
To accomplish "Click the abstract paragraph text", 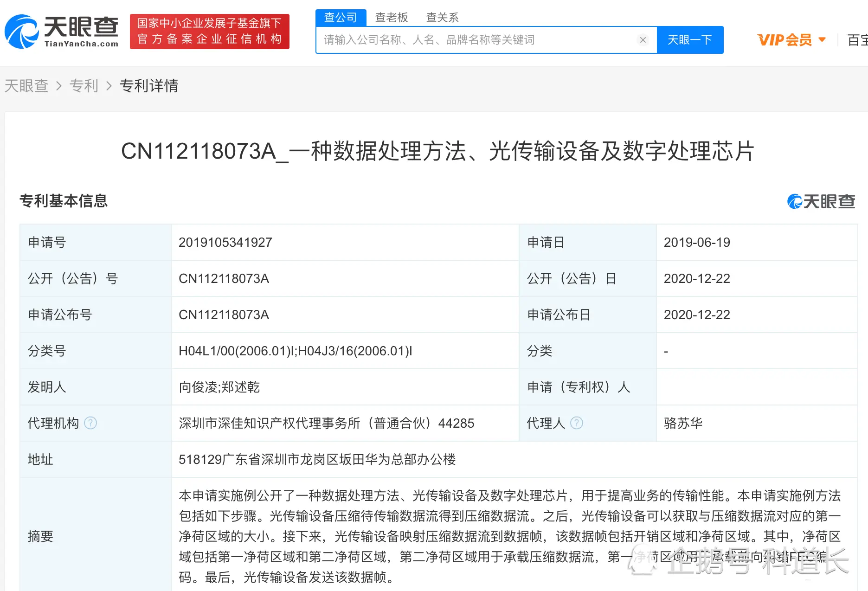I will pyautogui.click(x=509, y=536).
